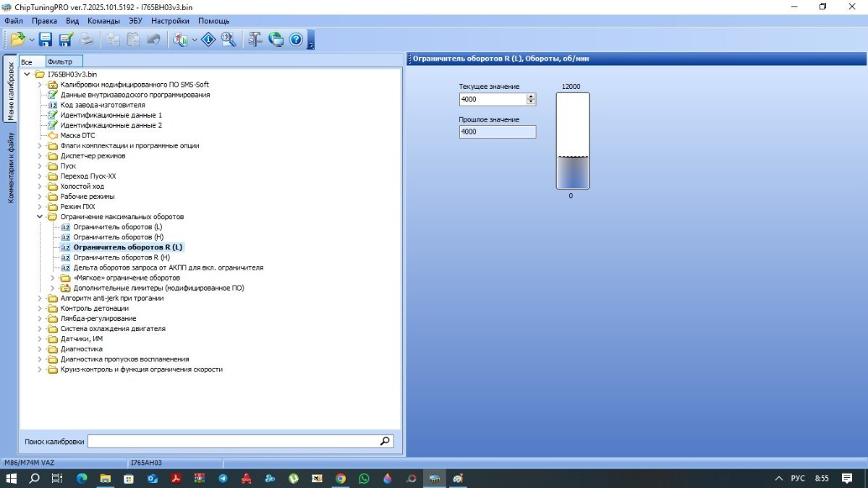868x488 pixels.
Task: Click the Print toolbar icon
Action: tap(86, 39)
